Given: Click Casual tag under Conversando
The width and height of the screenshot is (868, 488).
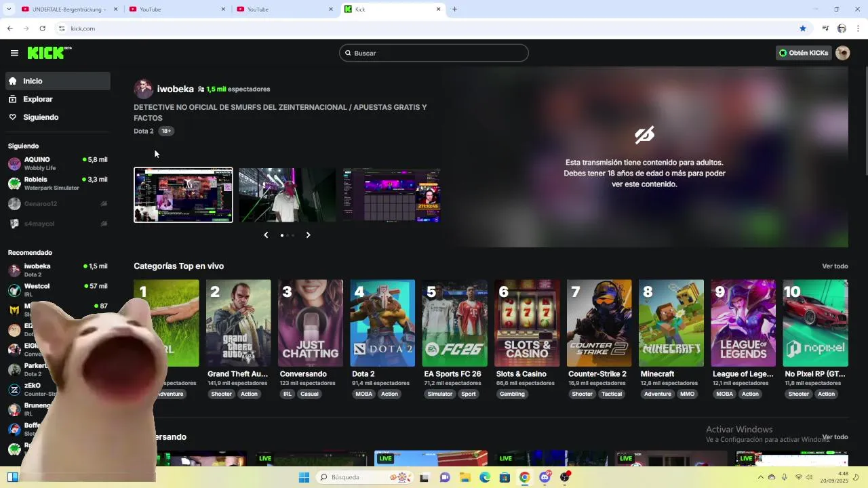Looking at the screenshot, I should 309,394.
